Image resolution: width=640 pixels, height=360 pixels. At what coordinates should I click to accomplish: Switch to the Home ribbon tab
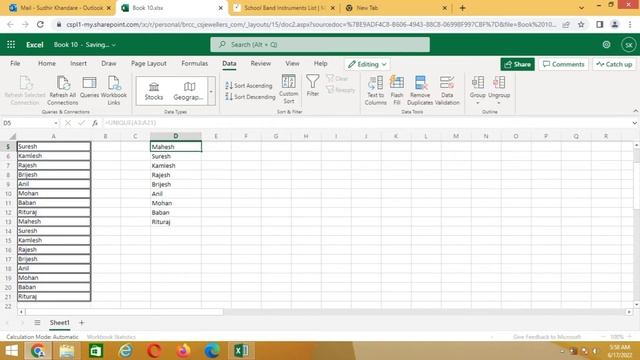[x=47, y=63]
